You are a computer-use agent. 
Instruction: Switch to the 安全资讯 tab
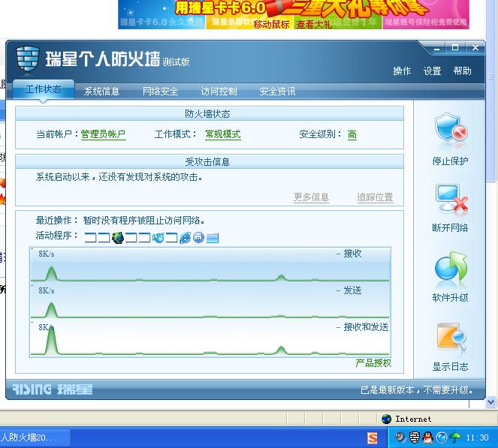(x=277, y=92)
